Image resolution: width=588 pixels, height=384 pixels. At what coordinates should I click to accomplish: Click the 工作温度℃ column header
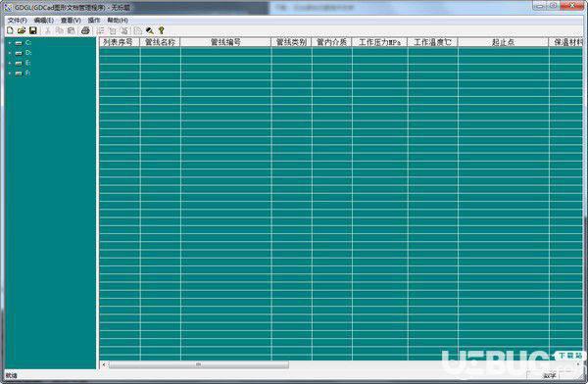click(433, 42)
